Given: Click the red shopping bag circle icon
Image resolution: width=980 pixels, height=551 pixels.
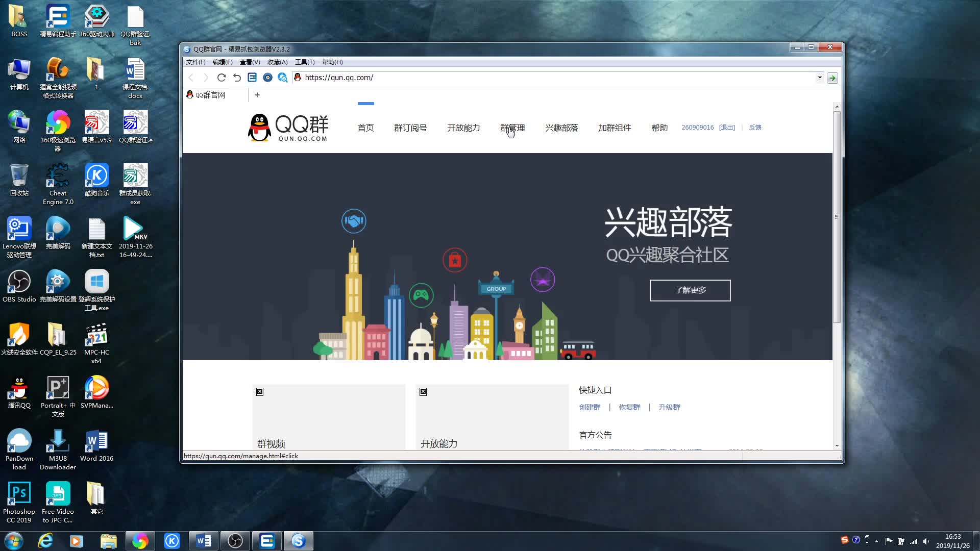Looking at the screenshot, I should (x=455, y=260).
